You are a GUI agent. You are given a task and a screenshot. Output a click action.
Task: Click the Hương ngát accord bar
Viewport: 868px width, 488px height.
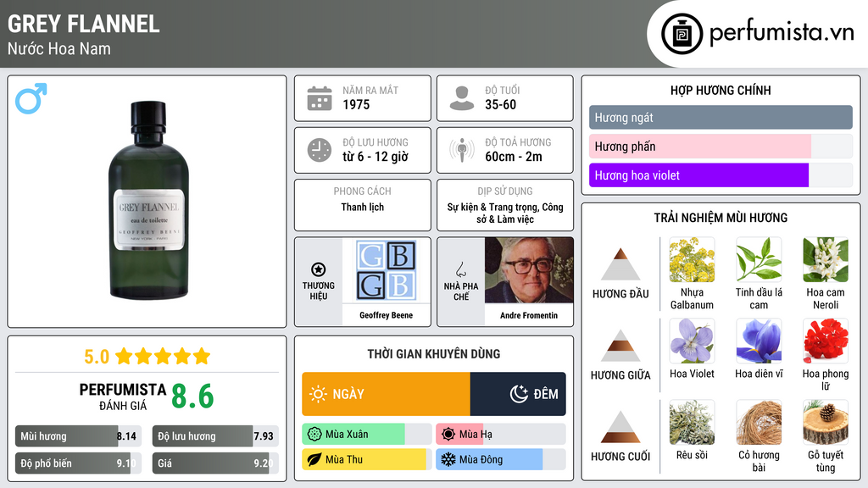tap(721, 117)
